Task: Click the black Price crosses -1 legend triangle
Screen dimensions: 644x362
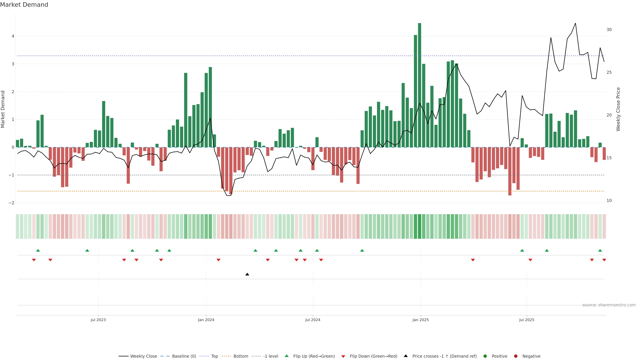Action: point(406,356)
